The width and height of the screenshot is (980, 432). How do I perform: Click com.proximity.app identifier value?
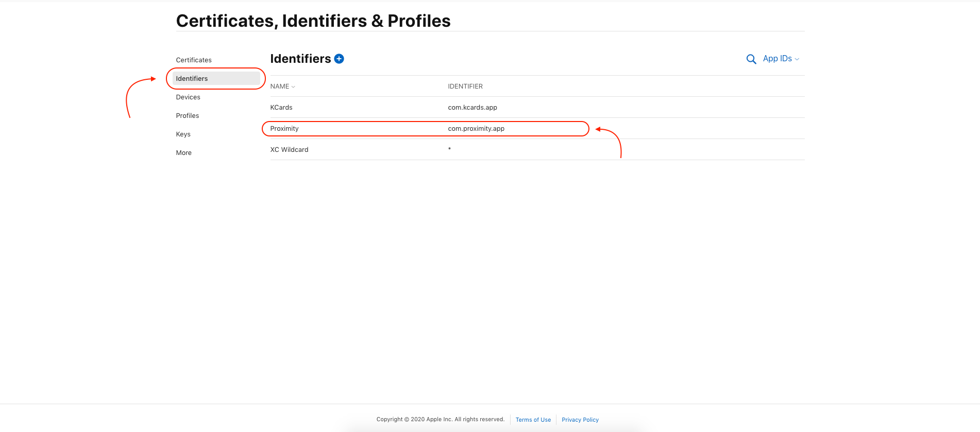[x=476, y=129]
